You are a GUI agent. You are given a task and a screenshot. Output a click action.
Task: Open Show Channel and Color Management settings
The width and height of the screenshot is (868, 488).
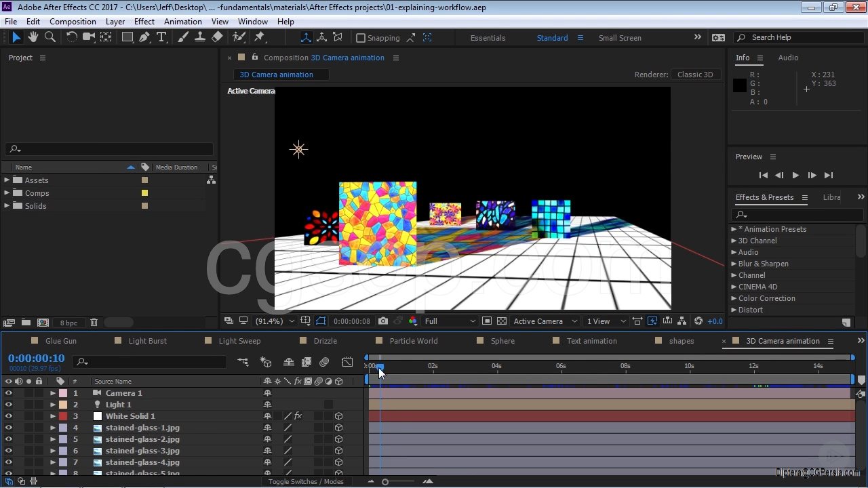pyautogui.click(x=413, y=321)
